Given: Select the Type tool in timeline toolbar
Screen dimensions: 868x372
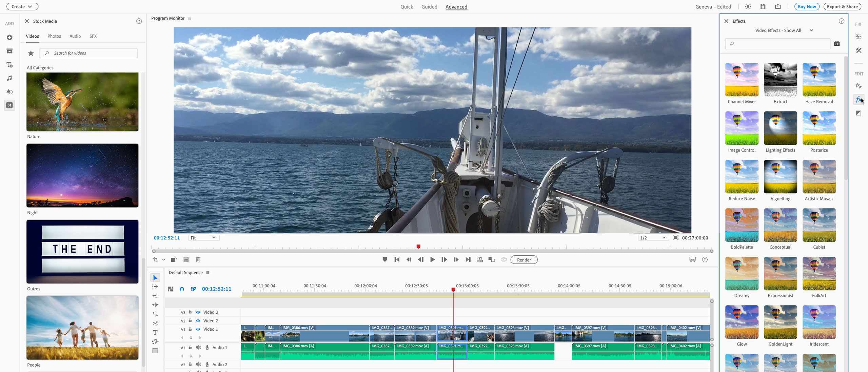Looking at the screenshot, I should tap(155, 332).
